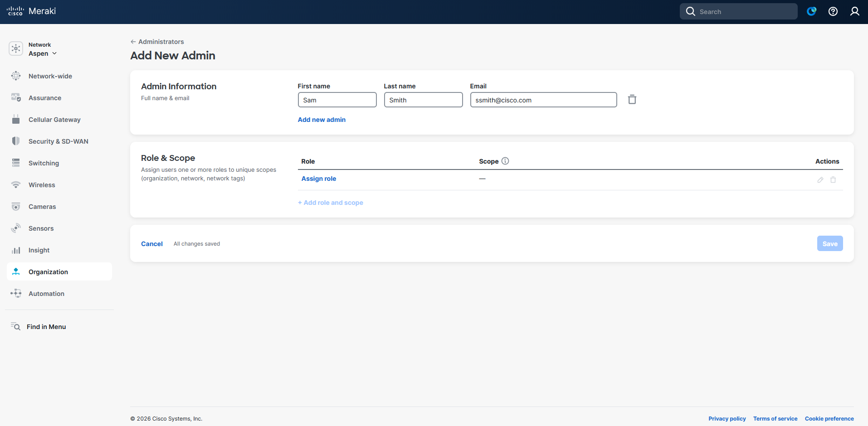This screenshot has width=868, height=426.
Task: Open the user account profile icon
Action: coord(854,11)
